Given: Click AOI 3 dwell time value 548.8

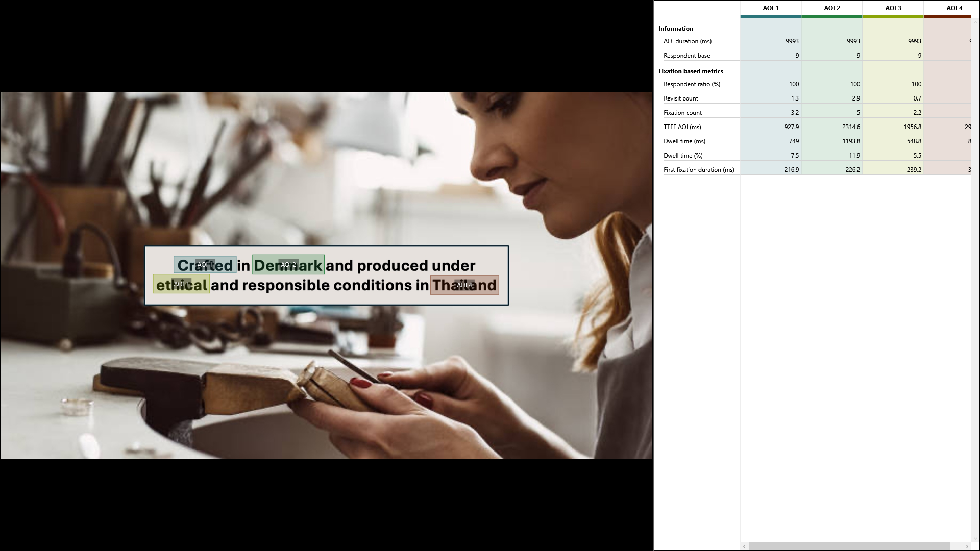Looking at the screenshot, I should tap(914, 141).
